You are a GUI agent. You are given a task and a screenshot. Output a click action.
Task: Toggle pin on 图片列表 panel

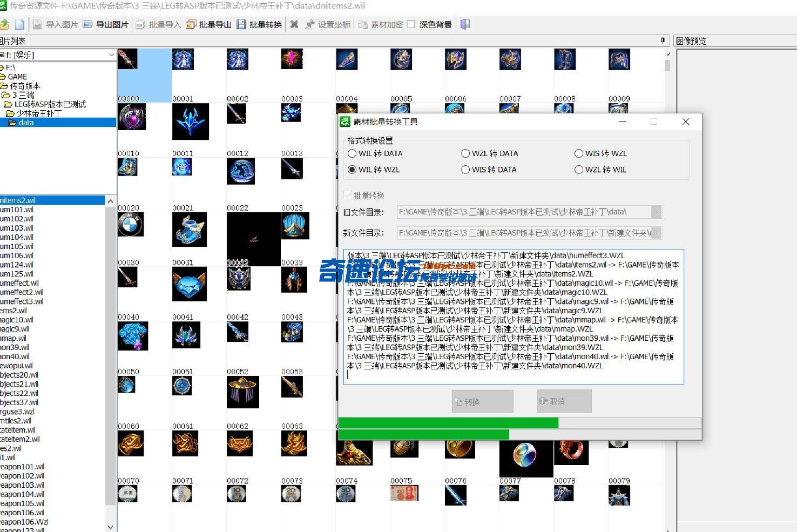point(663,41)
